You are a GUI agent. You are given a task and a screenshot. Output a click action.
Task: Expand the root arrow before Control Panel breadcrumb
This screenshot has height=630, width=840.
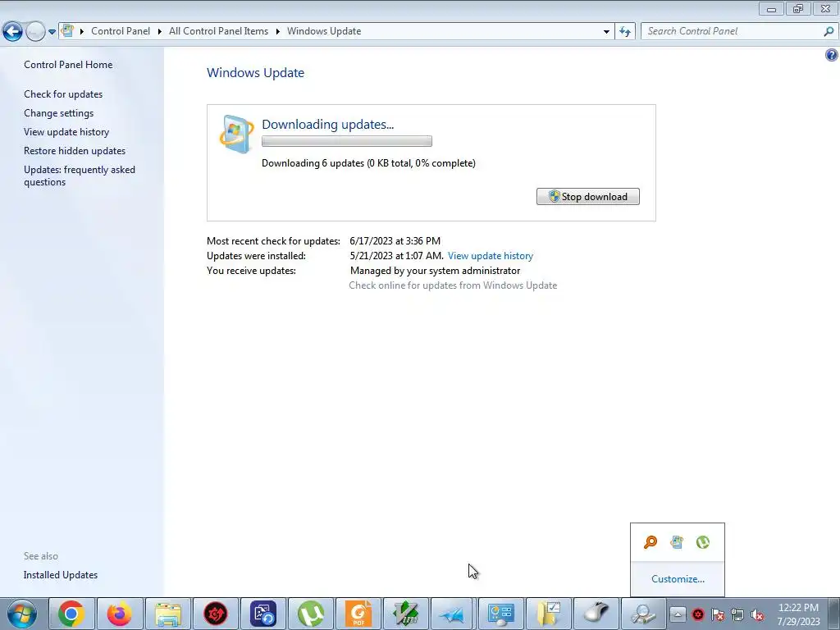(x=82, y=31)
